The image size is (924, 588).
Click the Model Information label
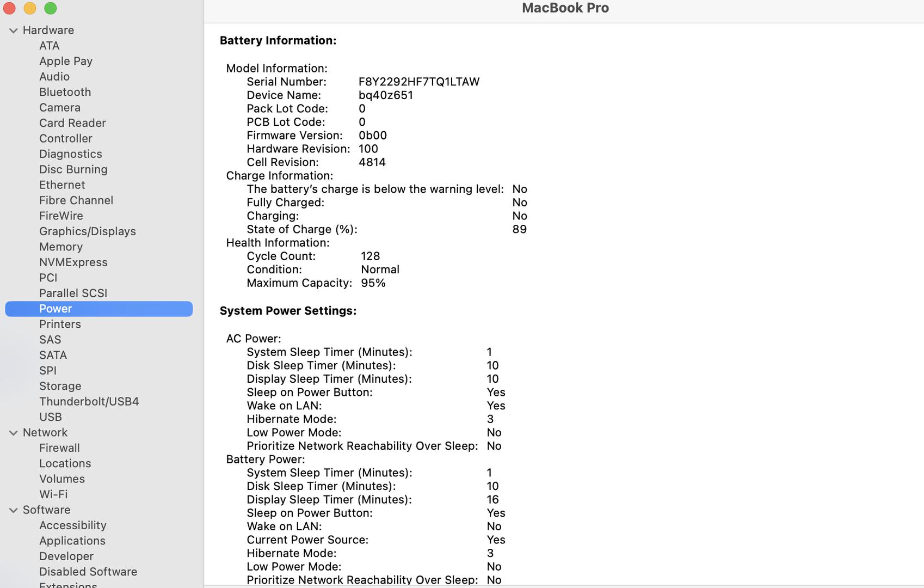277,69
